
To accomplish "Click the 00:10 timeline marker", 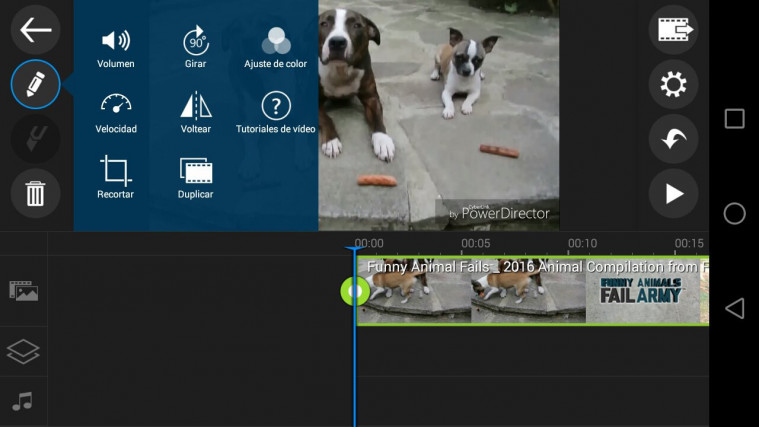I will pos(582,243).
